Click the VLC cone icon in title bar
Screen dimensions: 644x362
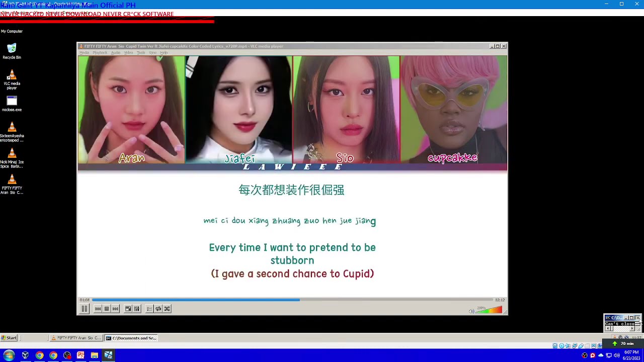pyautogui.click(x=82, y=46)
